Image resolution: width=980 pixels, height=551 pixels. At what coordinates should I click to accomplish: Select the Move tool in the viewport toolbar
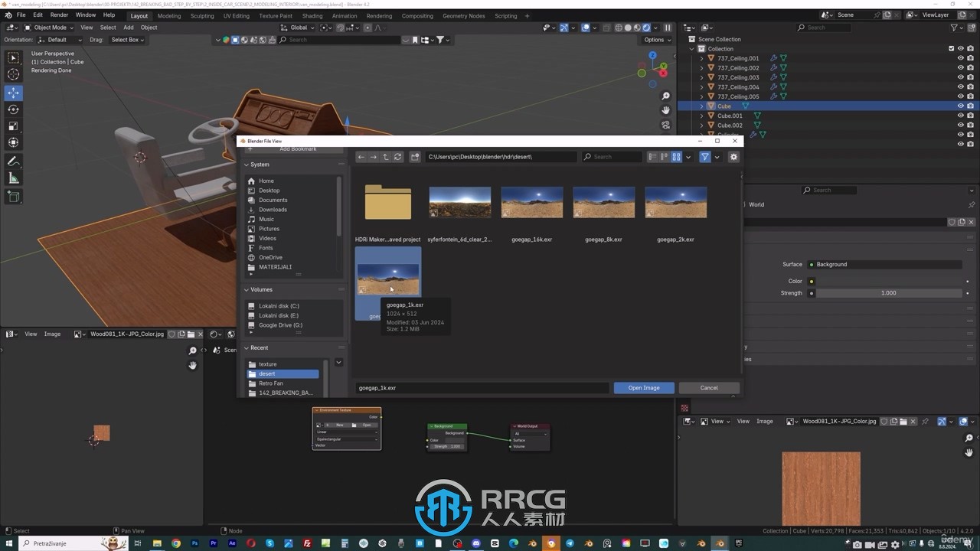click(x=14, y=93)
